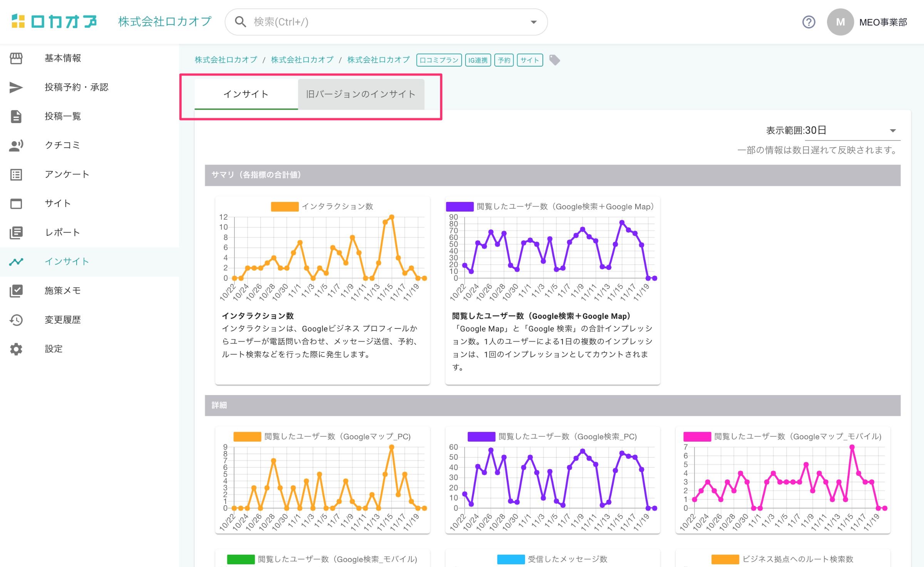924x567 pixels.
Task: Click the paper plane 投稿予約・承認 icon
Action: click(16, 87)
